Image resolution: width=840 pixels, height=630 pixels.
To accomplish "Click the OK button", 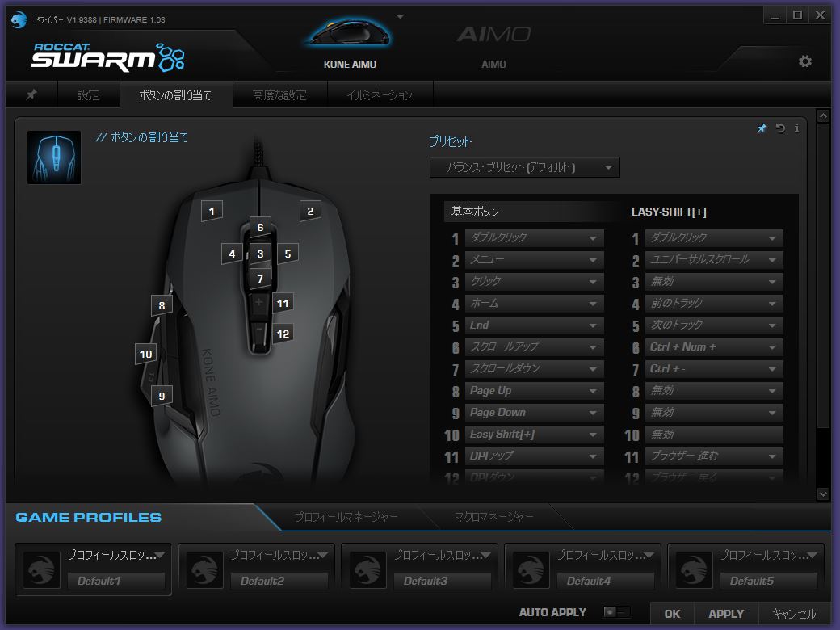I will 672,614.
